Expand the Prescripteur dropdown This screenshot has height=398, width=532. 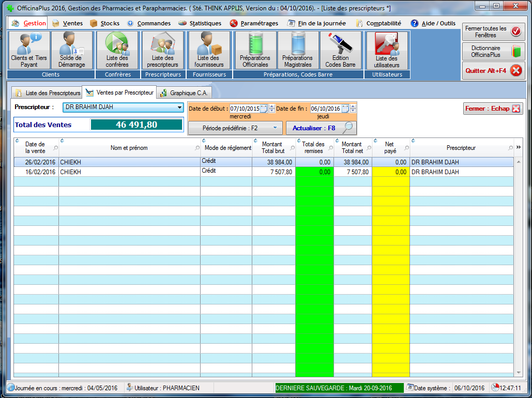pyautogui.click(x=179, y=108)
